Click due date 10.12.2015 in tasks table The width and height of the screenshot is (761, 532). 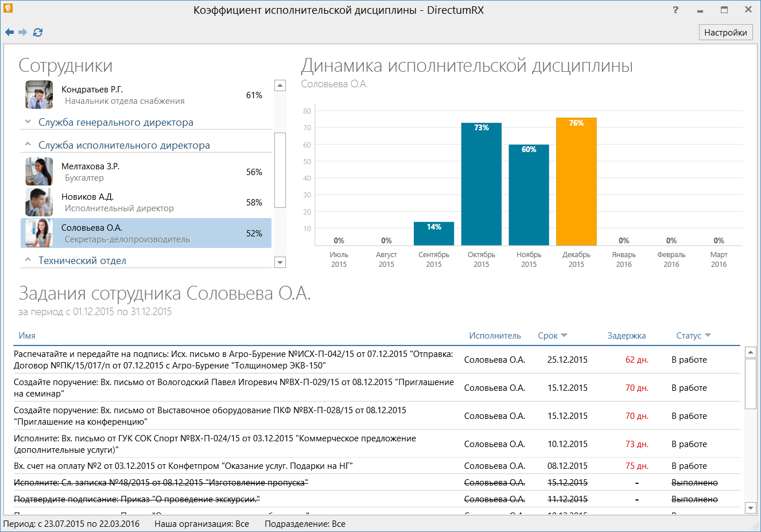[568, 444]
